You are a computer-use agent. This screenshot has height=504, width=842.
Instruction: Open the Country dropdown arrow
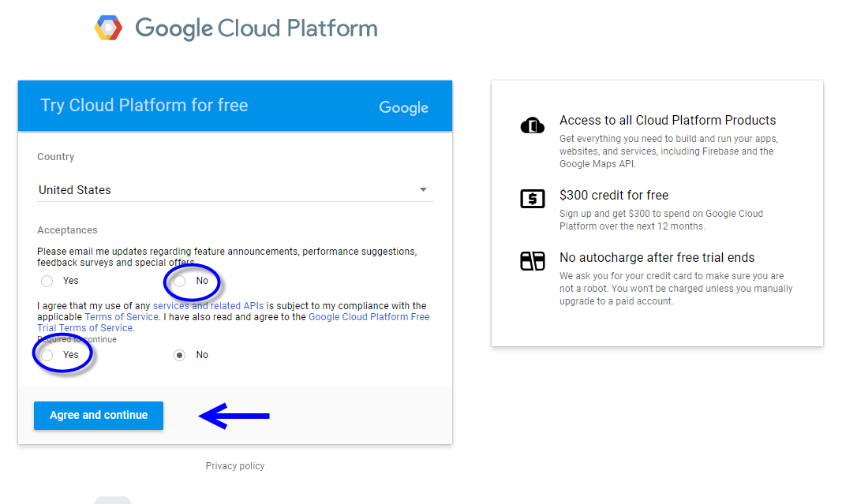tap(423, 189)
